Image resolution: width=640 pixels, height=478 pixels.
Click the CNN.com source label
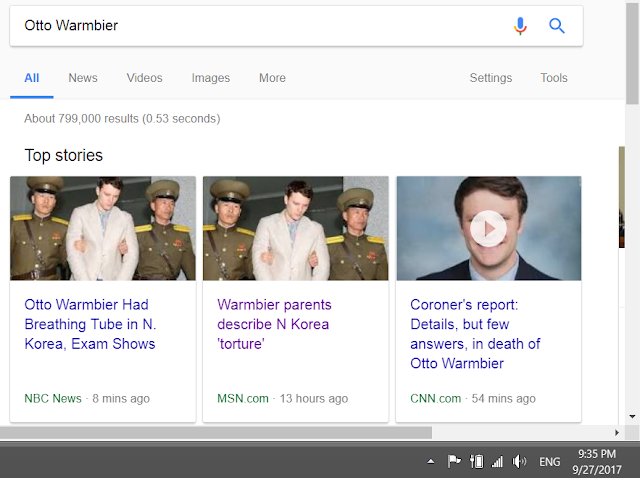point(436,398)
